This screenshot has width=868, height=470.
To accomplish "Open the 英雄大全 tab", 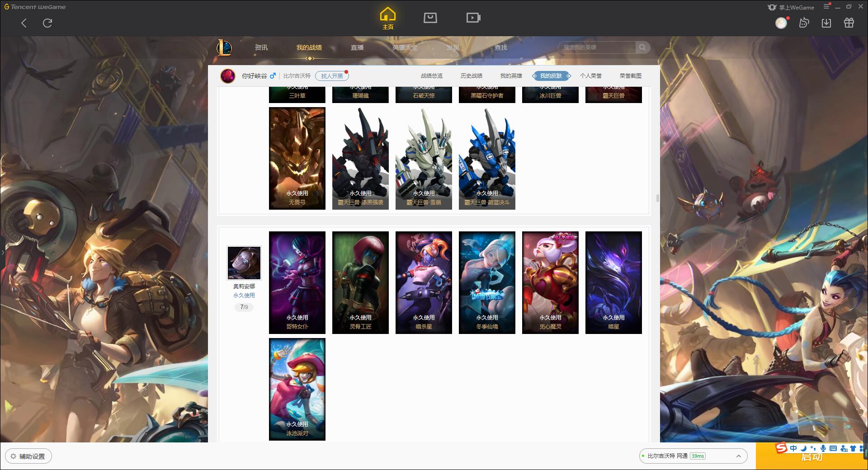I will [x=405, y=47].
